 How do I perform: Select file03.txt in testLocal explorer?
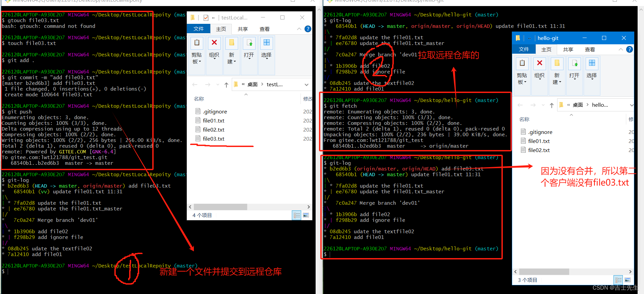(214, 139)
